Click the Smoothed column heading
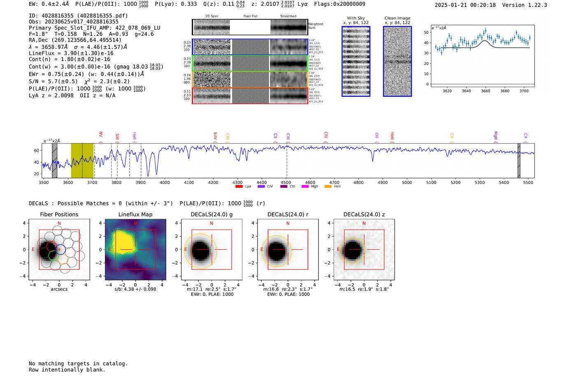This screenshot has width=576, height=392. pyautogui.click(x=288, y=16)
